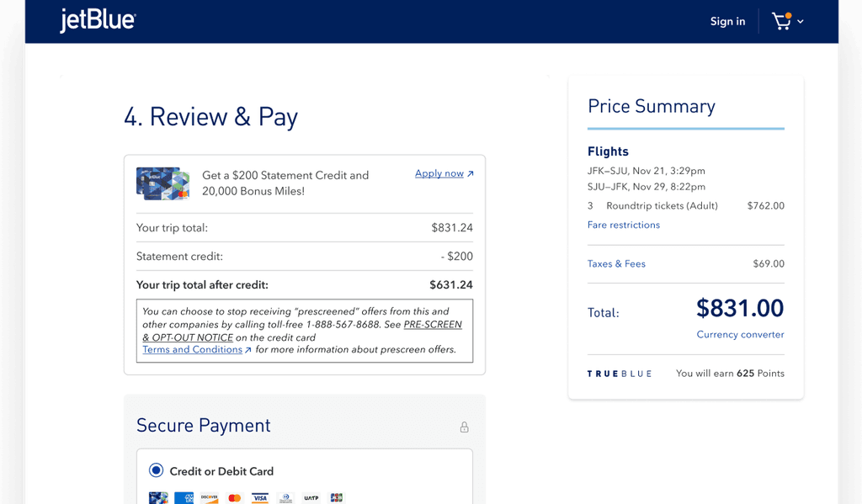Click 'Roundtrip tickets (Adult)' text
The height and width of the screenshot is (504, 862).
pos(662,205)
